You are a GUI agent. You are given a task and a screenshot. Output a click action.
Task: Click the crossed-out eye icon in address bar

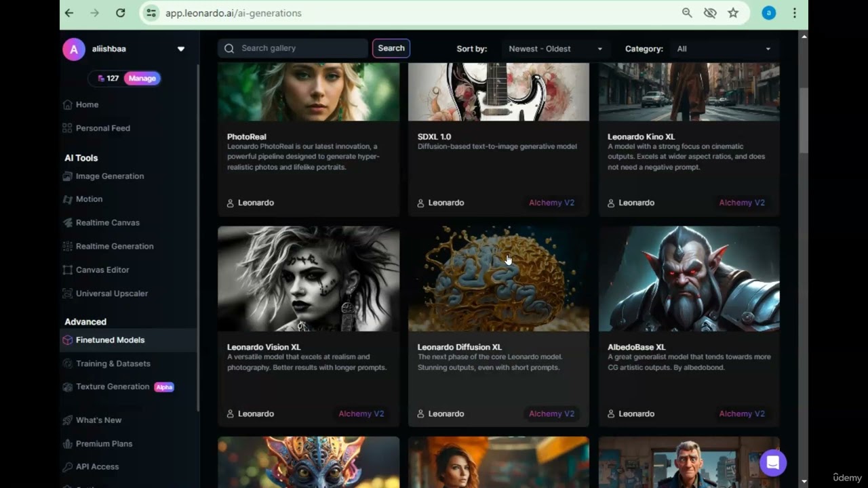(710, 13)
